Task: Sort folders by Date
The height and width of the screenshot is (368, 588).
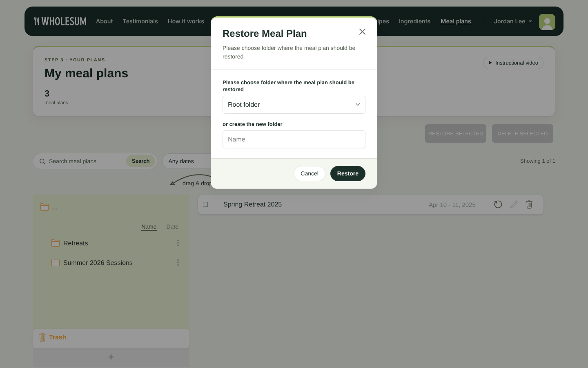Action: point(172,227)
